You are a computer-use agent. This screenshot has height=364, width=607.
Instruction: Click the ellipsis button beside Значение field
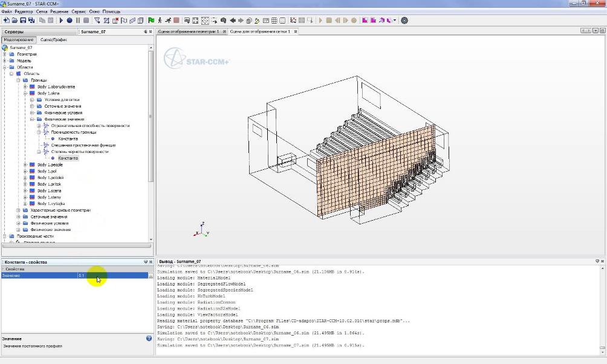point(151,276)
